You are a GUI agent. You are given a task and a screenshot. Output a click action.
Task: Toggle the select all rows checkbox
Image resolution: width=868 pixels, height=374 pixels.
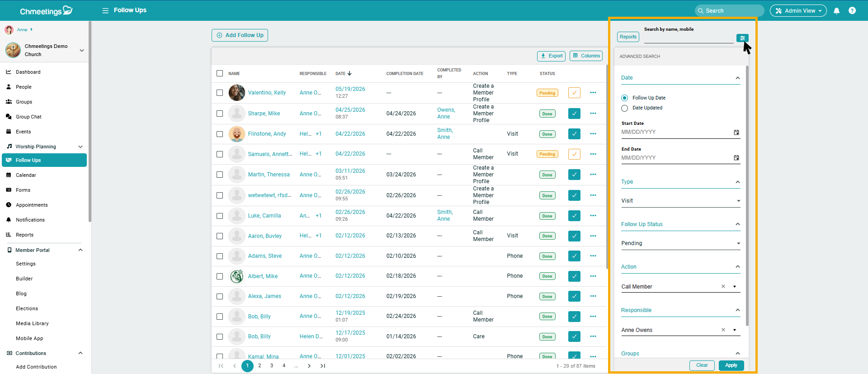(220, 73)
